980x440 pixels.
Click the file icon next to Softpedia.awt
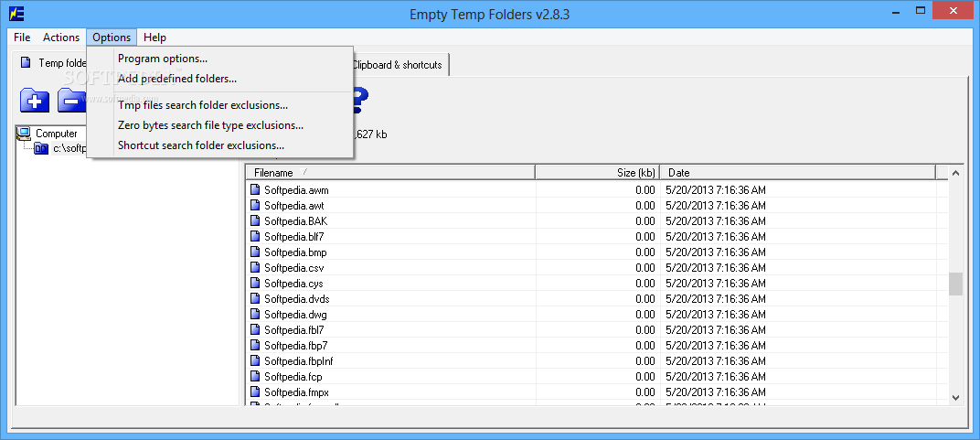pos(255,205)
